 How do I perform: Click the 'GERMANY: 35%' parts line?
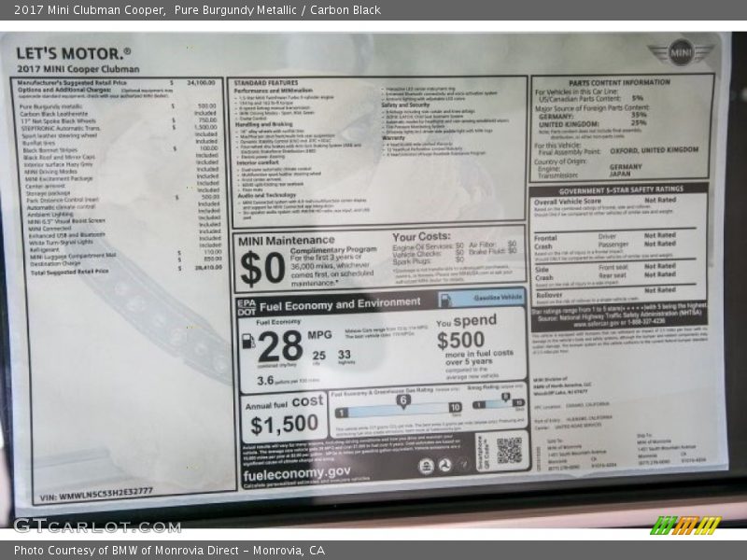point(593,116)
